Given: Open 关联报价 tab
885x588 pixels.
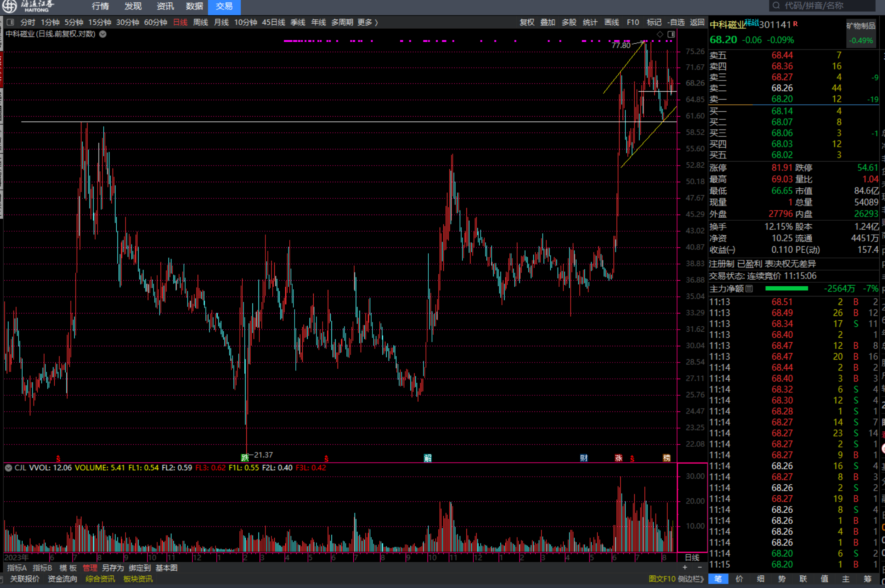Looking at the screenshot, I should coord(25,579).
